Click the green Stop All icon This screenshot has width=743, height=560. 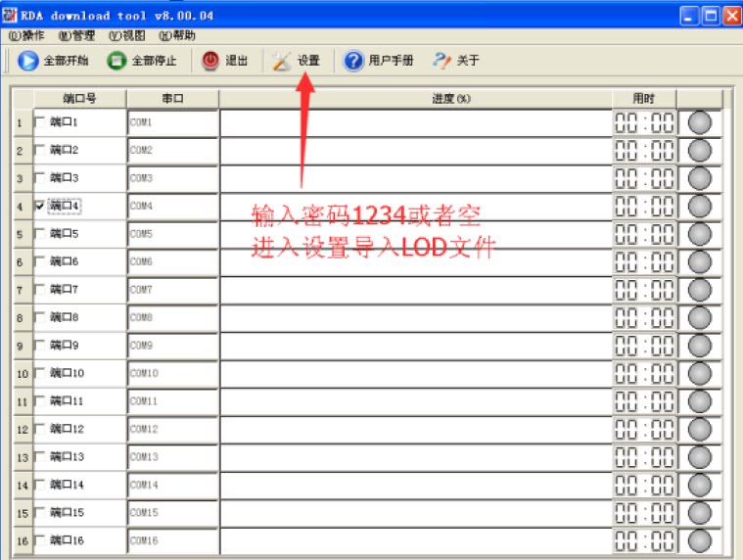click(116, 61)
